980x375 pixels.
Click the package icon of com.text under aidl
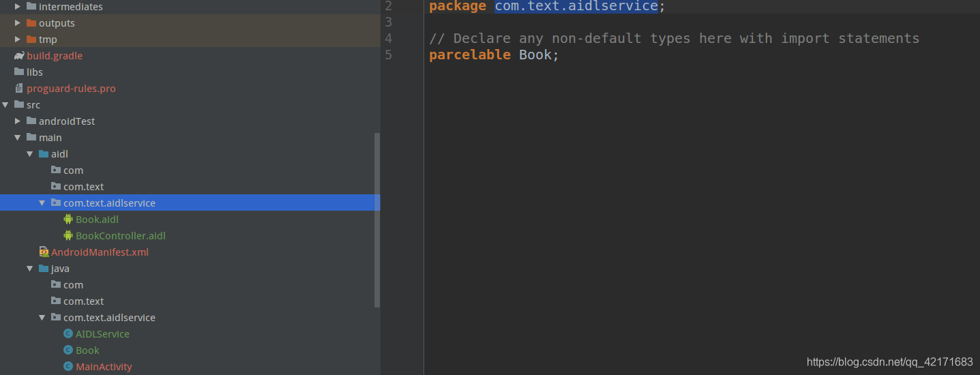pyautogui.click(x=56, y=186)
